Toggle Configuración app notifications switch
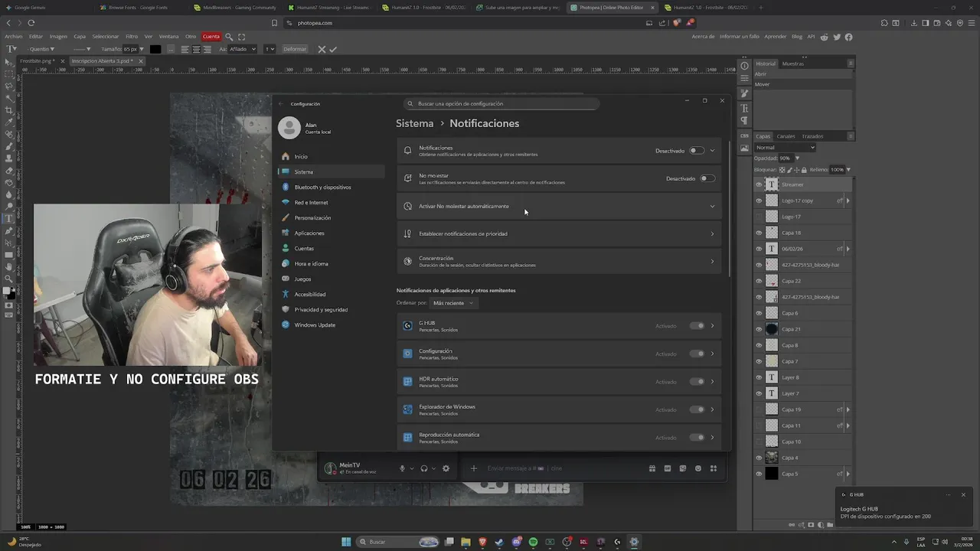Viewport: 980px width, 551px height. (696, 354)
